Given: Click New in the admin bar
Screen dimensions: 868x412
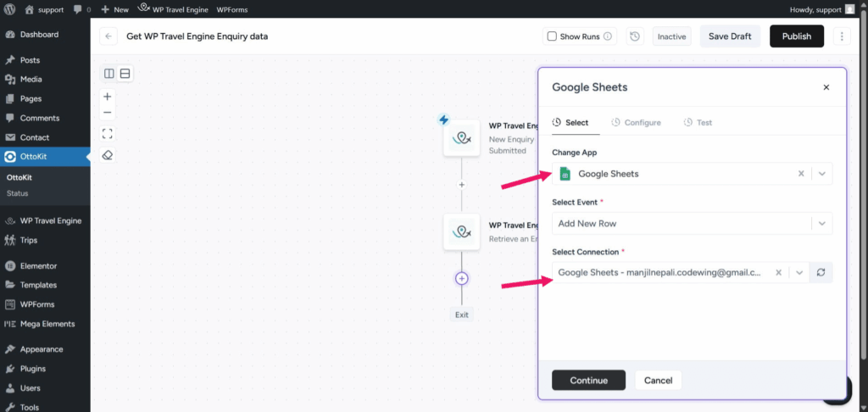Looking at the screenshot, I should 115,9.
